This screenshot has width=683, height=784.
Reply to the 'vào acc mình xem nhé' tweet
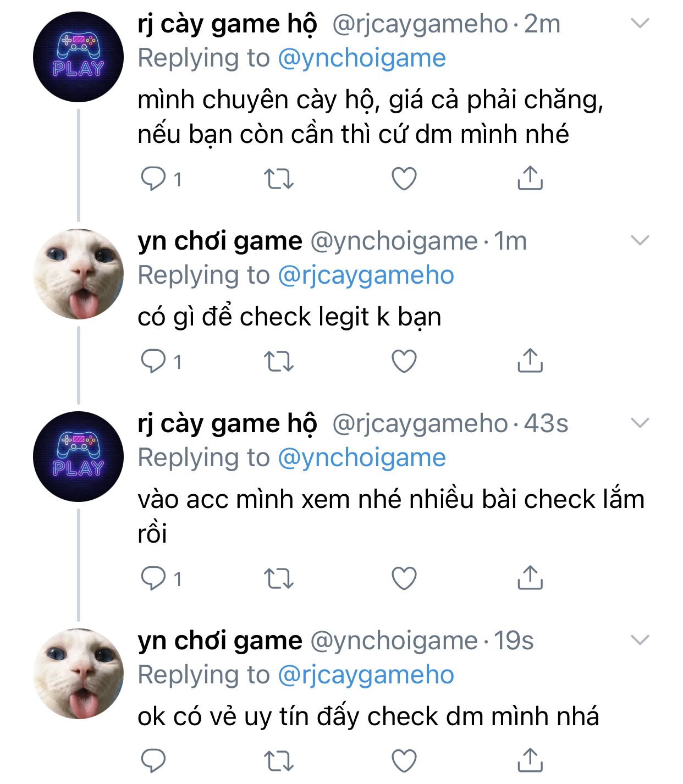(153, 578)
